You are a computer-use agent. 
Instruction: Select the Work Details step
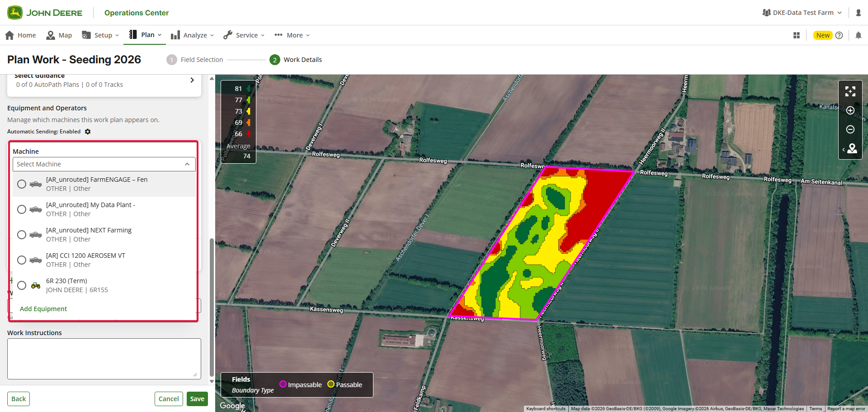(x=296, y=60)
